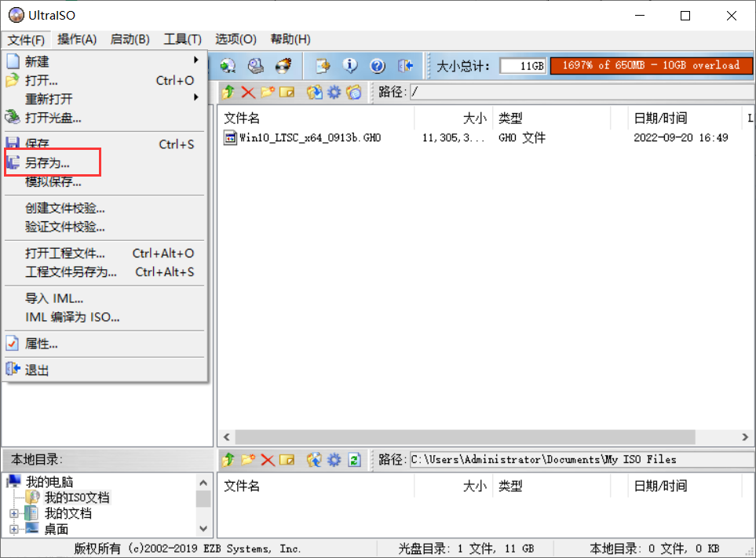Click the local path field showing My ISO Files

[583, 460]
